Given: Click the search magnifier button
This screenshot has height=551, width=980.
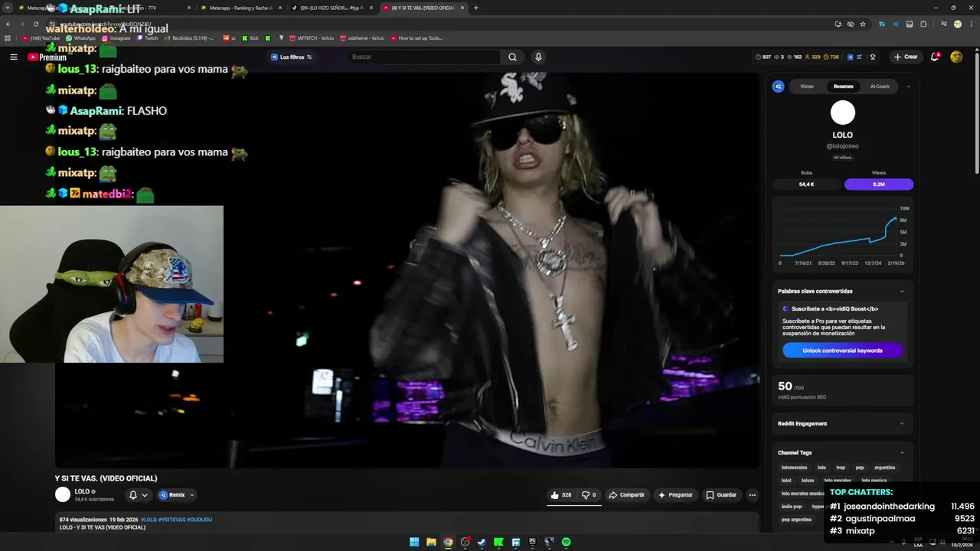Looking at the screenshot, I should [x=512, y=57].
